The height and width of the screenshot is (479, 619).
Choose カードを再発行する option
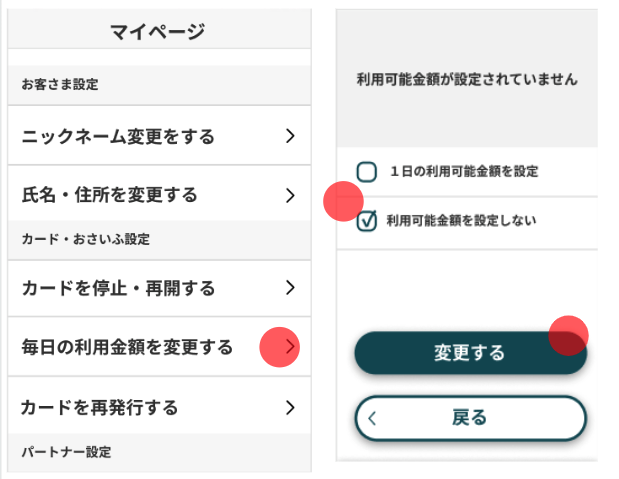click(100, 407)
